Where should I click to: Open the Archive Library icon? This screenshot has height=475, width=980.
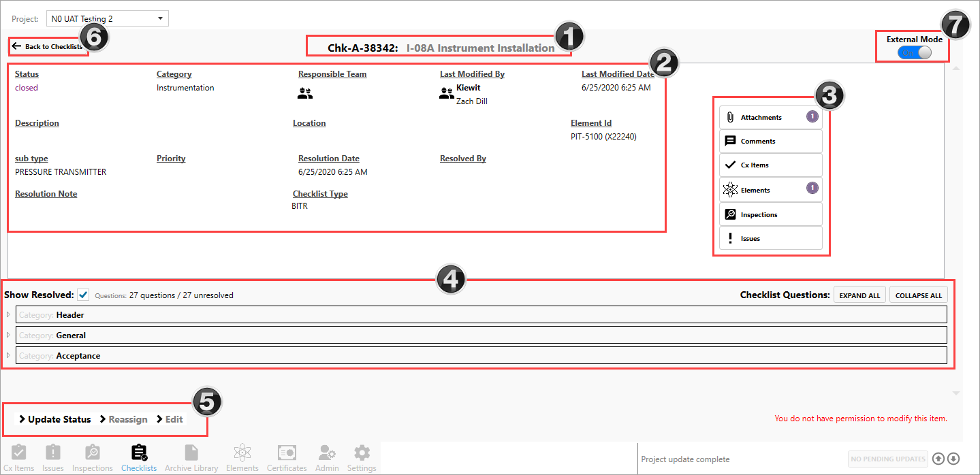coord(191,457)
